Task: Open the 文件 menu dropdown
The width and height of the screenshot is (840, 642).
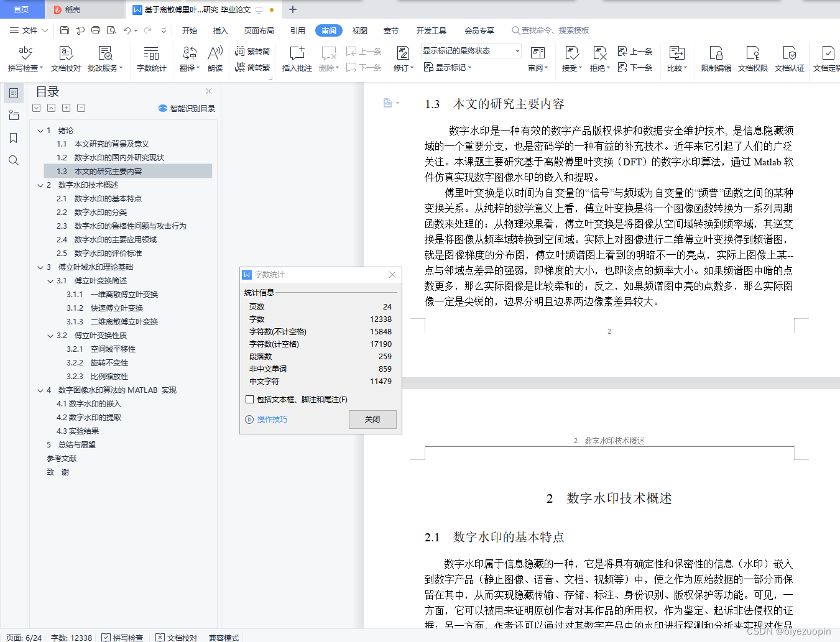Action: [x=29, y=30]
